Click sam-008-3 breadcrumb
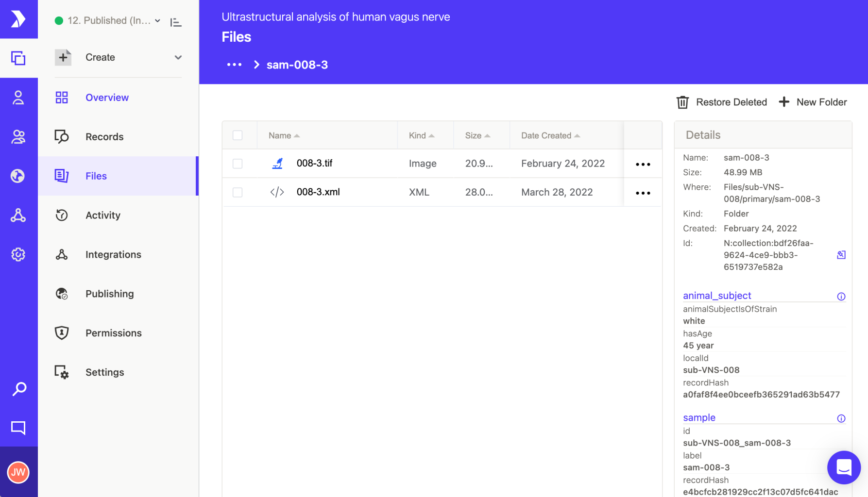 tap(297, 65)
